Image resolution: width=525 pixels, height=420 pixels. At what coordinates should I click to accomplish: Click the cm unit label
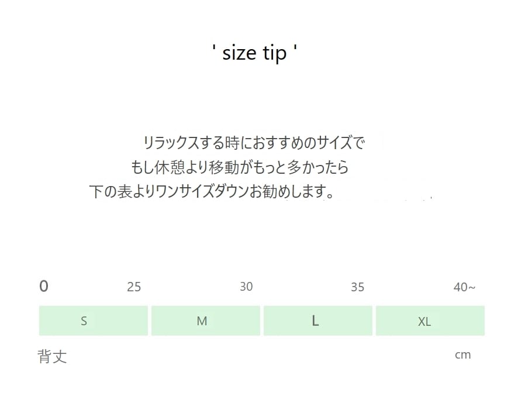tap(462, 354)
